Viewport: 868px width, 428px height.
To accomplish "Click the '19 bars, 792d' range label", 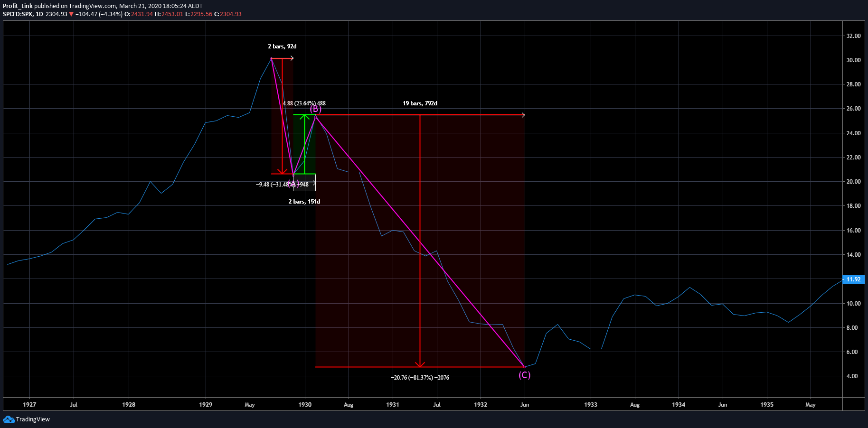I will click(x=420, y=103).
